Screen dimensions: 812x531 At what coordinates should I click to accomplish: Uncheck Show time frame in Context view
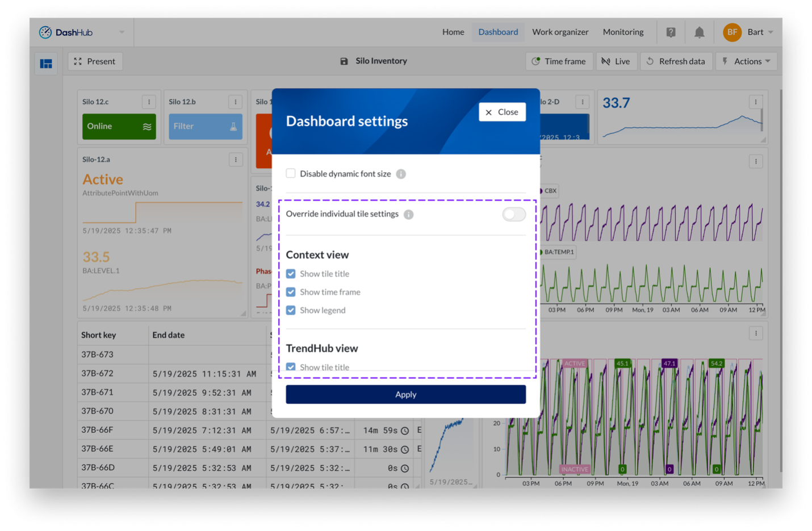[291, 292]
